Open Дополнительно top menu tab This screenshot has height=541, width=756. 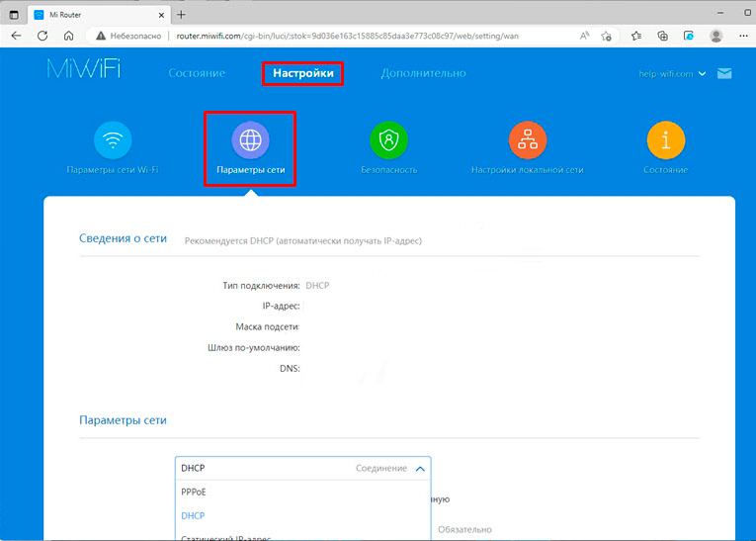(423, 73)
